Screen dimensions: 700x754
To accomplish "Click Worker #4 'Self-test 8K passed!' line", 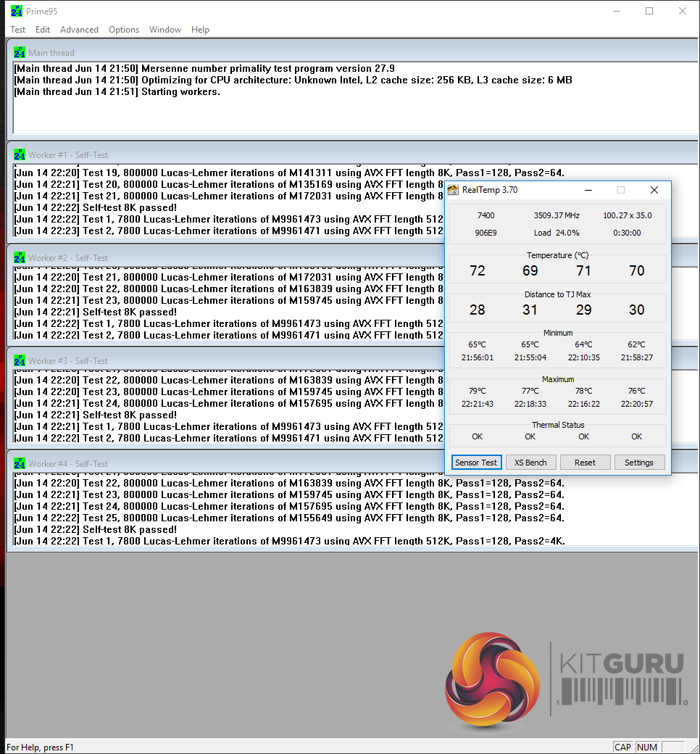I will [x=95, y=529].
